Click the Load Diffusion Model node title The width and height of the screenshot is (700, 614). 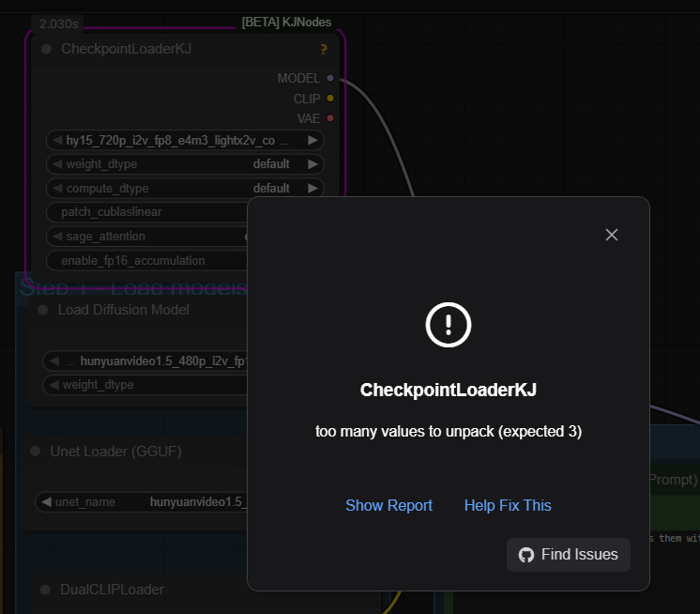coord(124,310)
